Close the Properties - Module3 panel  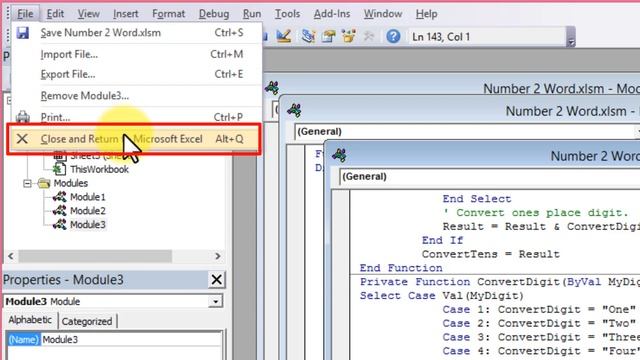(x=217, y=280)
